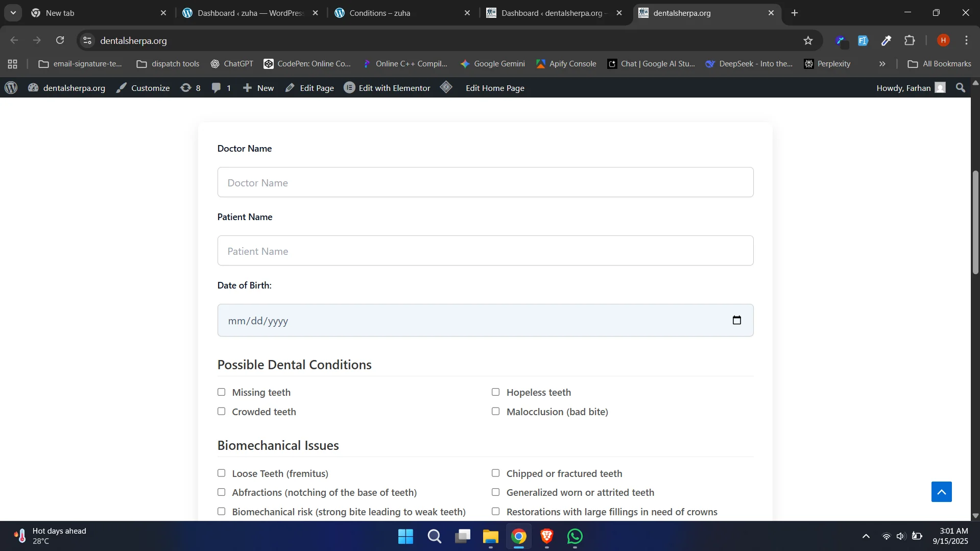
Task: Launch WhatsApp from the taskbar
Action: [x=575, y=536]
